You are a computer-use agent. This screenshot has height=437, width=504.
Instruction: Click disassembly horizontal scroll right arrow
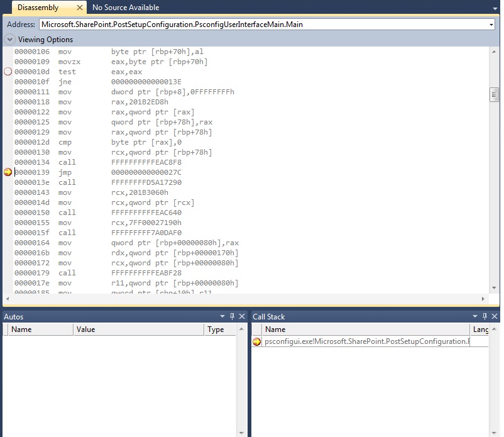[x=483, y=299]
